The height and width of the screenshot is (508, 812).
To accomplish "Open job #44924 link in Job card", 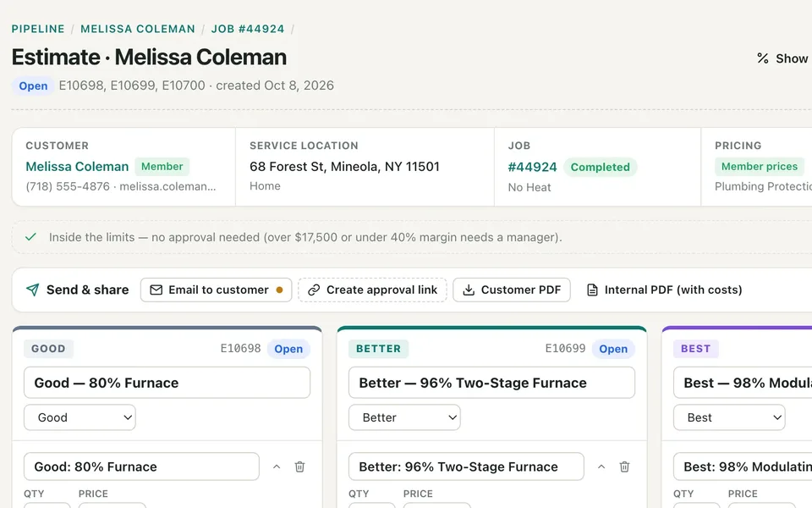I will click(532, 167).
